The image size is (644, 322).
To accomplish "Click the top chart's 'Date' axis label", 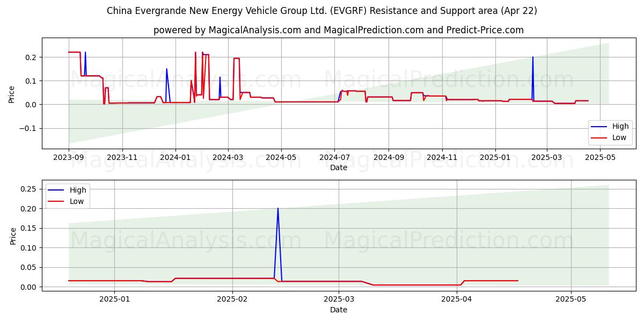I will point(339,167).
